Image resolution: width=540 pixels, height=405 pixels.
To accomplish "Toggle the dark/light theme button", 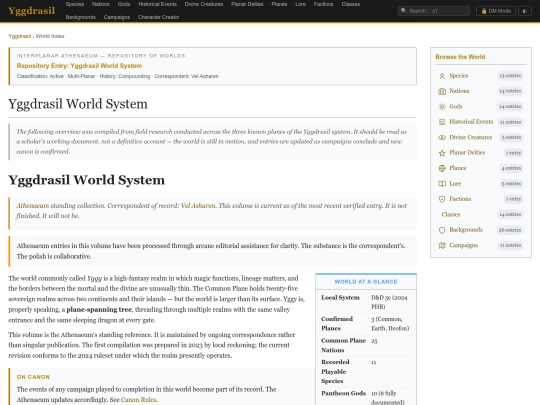I will pyautogui.click(x=525, y=11).
